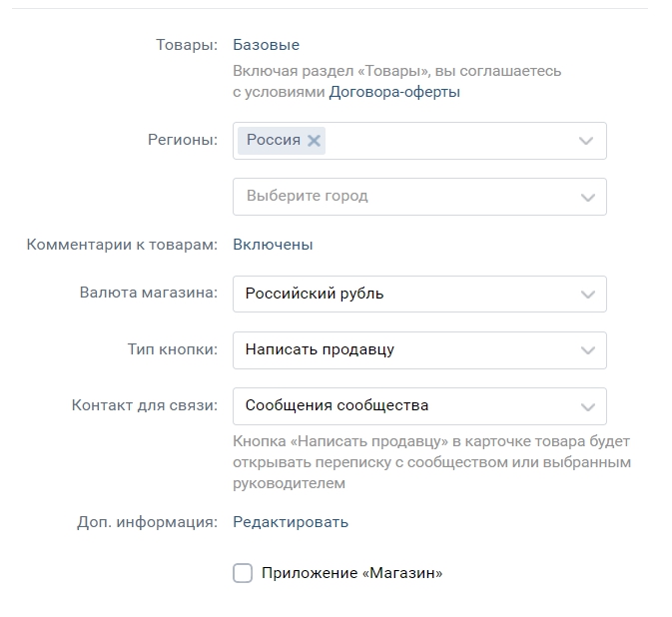Expand the regions dropdown arrow
Screen dimensions: 672x617
tap(586, 141)
